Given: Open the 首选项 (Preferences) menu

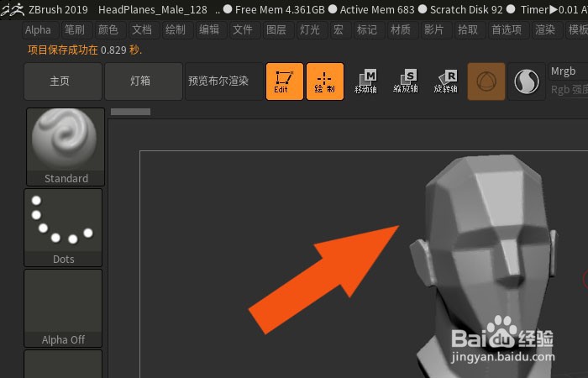Looking at the screenshot, I should (507, 30).
